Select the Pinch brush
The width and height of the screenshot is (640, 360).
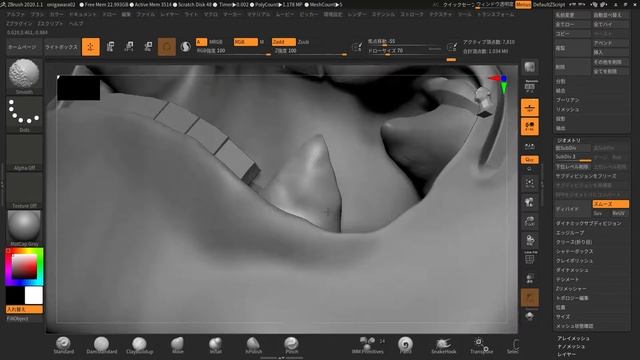291,345
